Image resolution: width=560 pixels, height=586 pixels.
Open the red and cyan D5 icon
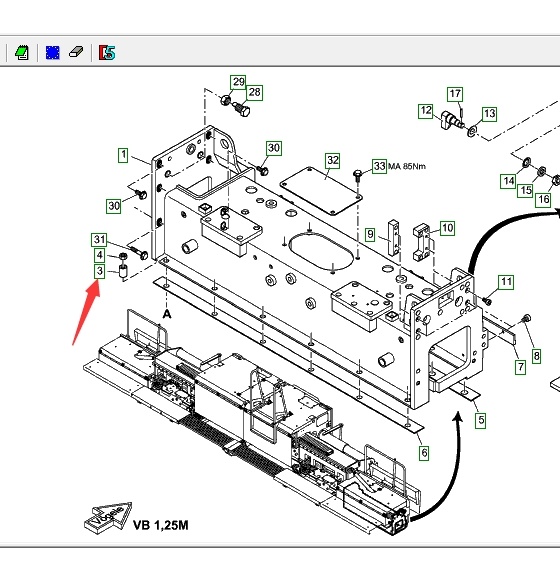tap(107, 52)
